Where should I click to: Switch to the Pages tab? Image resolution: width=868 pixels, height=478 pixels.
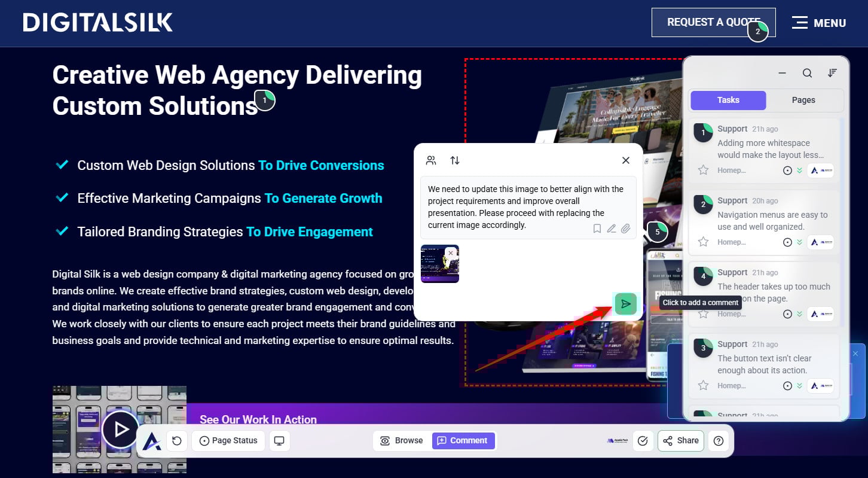(x=803, y=100)
